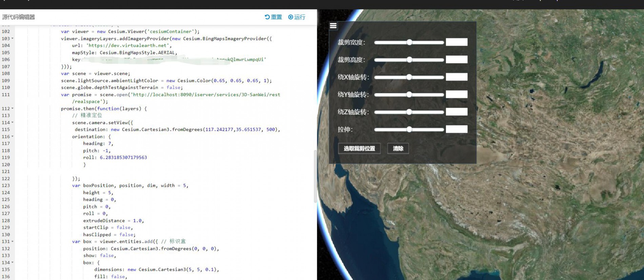This screenshot has width=644, height=280.
Task: Click 'extrudeDistance = 1.0' on line 128
Action: point(112,221)
